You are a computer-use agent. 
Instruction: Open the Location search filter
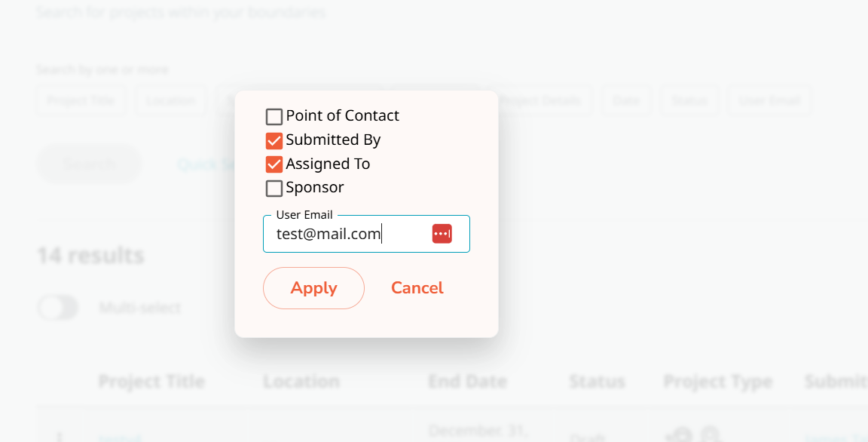(171, 101)
